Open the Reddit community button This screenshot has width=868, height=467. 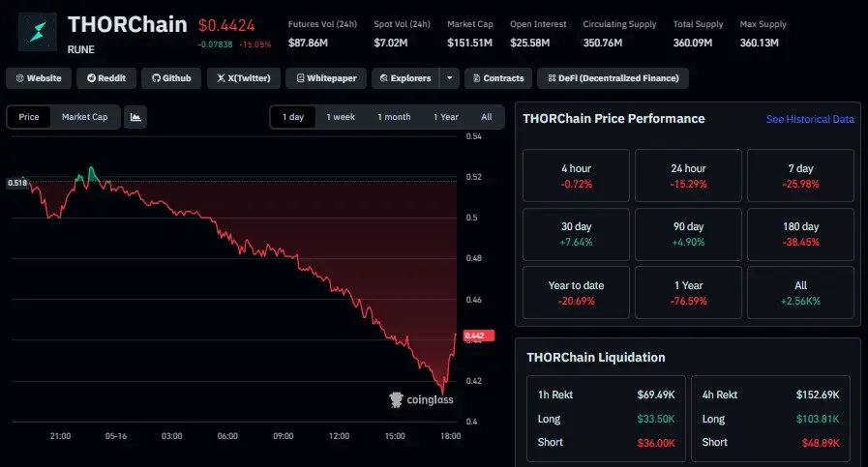(106, 78)
